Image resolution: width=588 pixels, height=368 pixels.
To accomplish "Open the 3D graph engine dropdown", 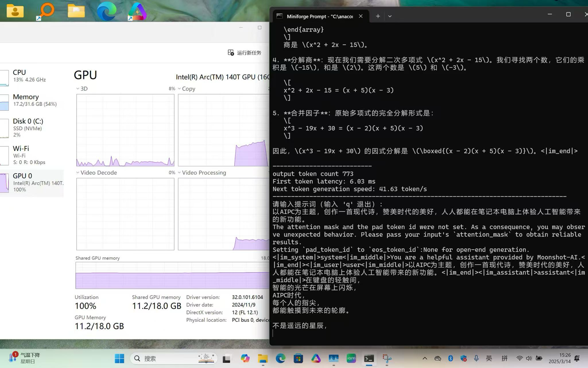I will (78, 89).
